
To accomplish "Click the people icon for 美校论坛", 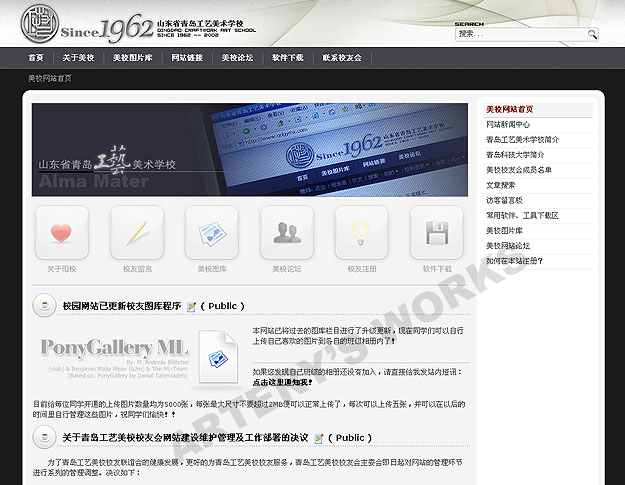I will [x=287, y=233].
